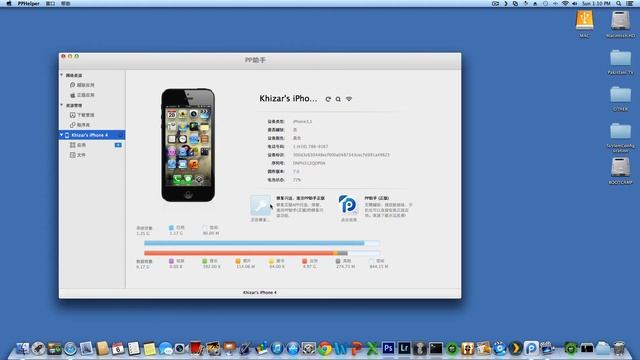640x360 pixels.
Task: Click the orange data storage bar
Action: point(262,253)
